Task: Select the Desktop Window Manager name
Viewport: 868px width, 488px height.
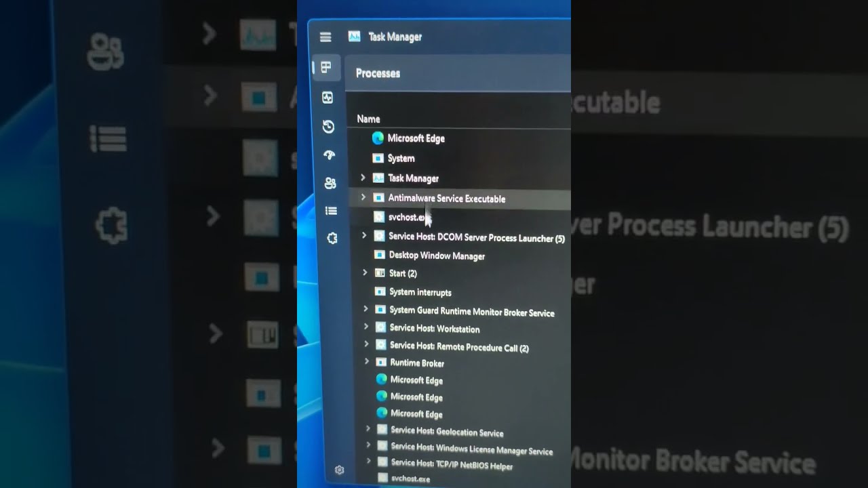Action: tap(437, 256)
